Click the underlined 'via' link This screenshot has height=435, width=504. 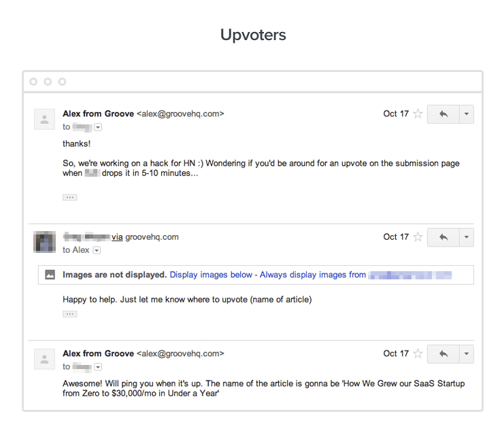pyautogui.click(x=117, y=237)
